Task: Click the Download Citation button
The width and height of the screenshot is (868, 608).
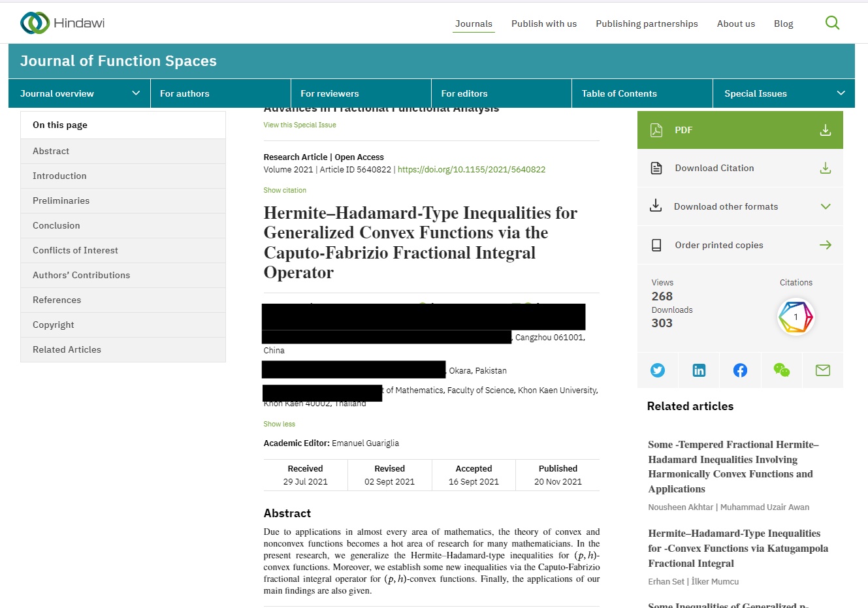Action: (740, 168)
